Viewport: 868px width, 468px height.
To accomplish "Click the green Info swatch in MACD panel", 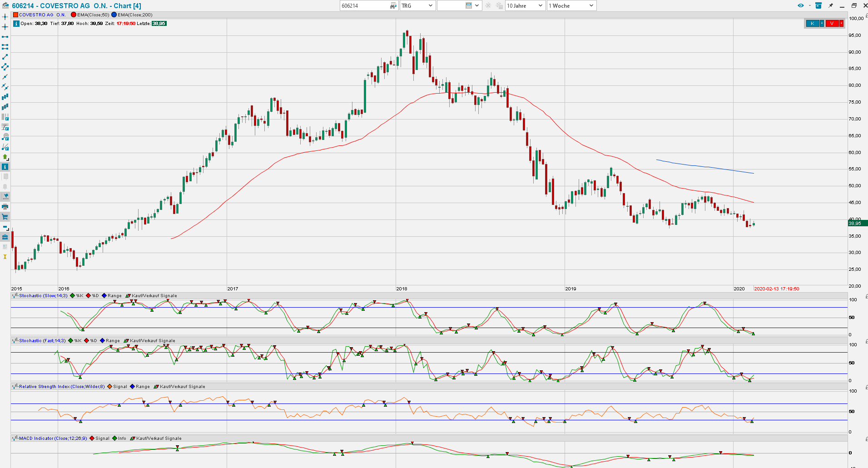I will pos(114,438).
